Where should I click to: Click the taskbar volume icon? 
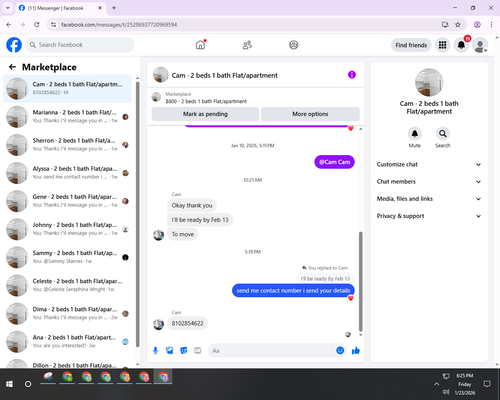(446, 392)
